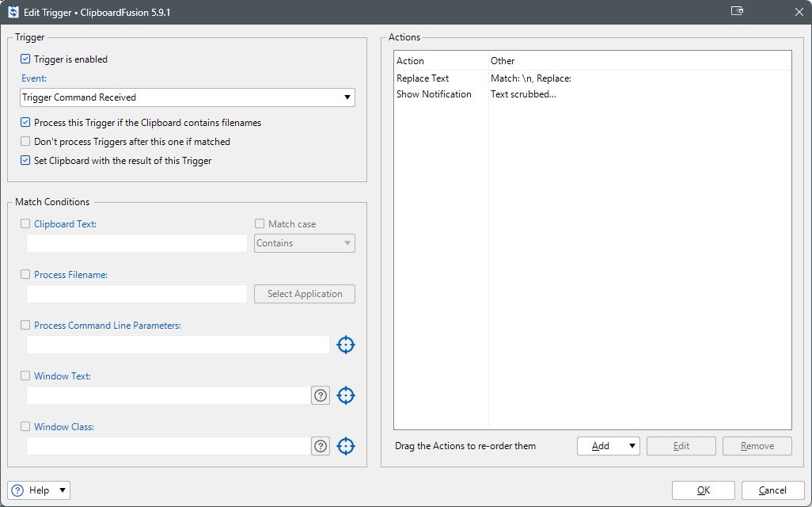The width and height of the screenshot is (812, 507).
Task: Click the 'Text scrubbed...' cell
Action: [x=523, y=93]
